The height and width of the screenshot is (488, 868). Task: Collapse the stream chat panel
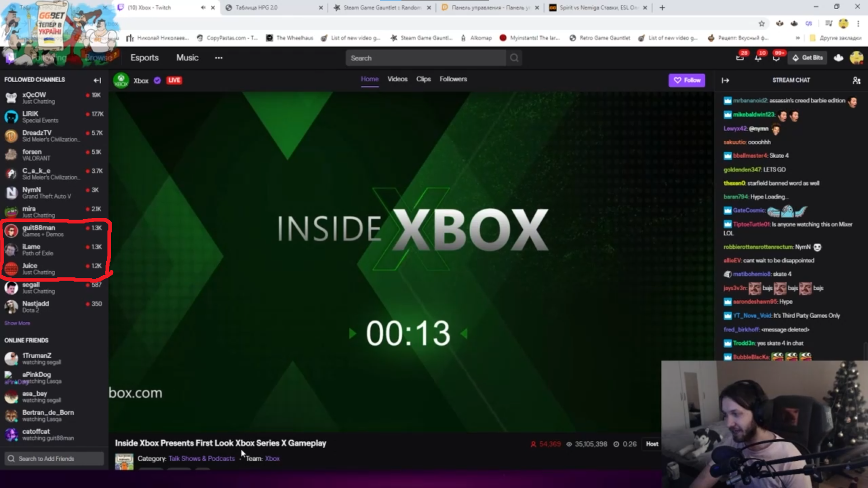[x=725, y=80]
